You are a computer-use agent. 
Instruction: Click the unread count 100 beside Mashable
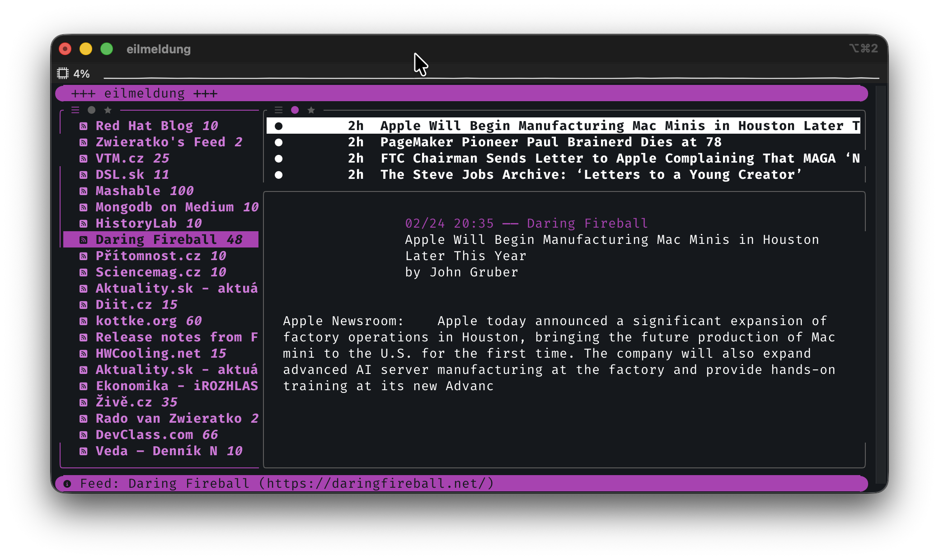[x=182, y=191]
